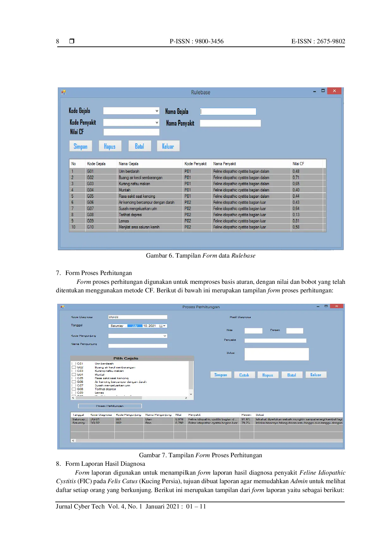This screenshot has height=555, width=392.
Task: Close the Rulebase window
Action: click(x=334, y=91)
